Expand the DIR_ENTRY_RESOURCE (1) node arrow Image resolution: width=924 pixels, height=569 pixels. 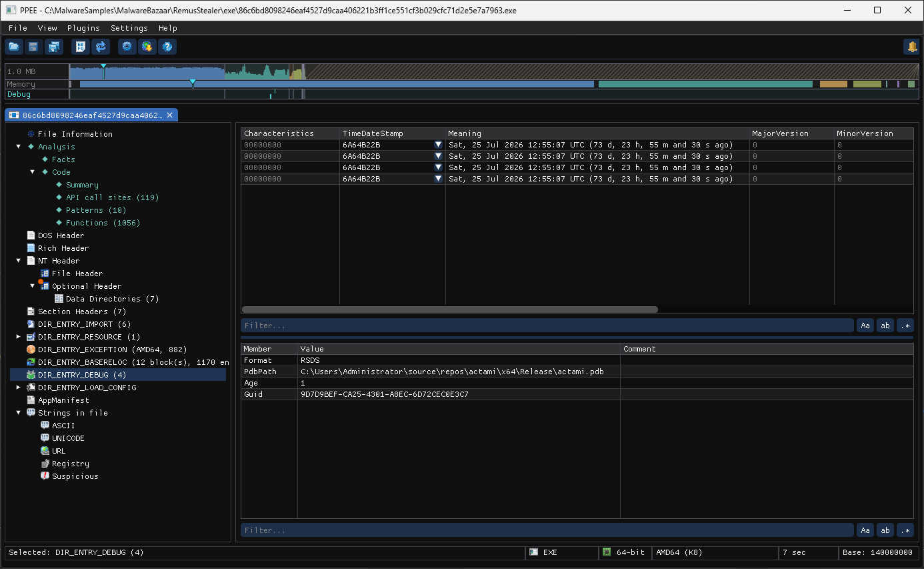[19, 337]
